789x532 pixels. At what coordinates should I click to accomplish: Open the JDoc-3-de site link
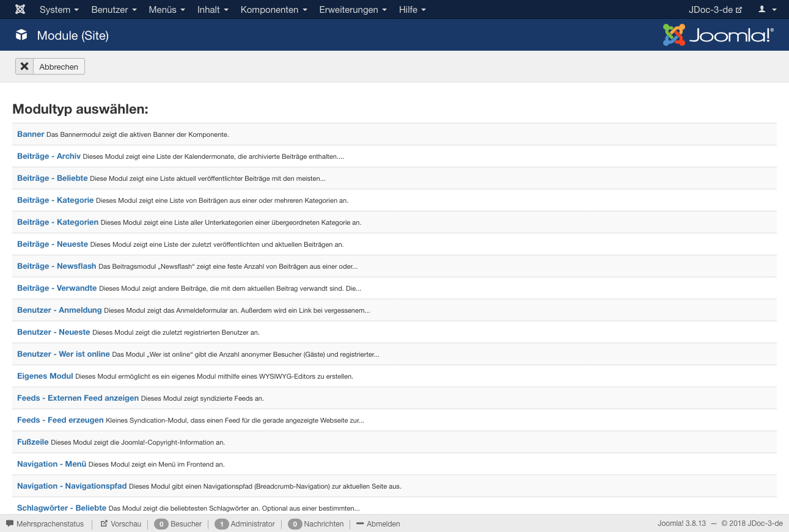click(715, 10)
